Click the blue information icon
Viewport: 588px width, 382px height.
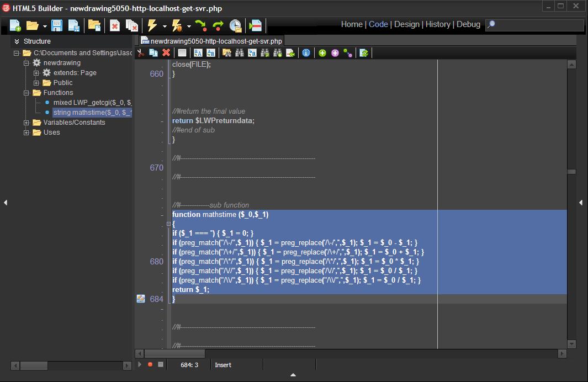point(306,53)
